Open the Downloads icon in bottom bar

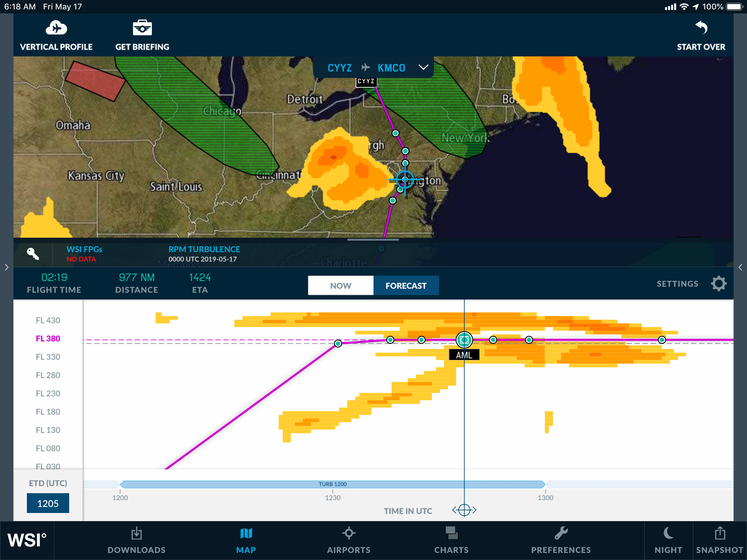(136, 534)
